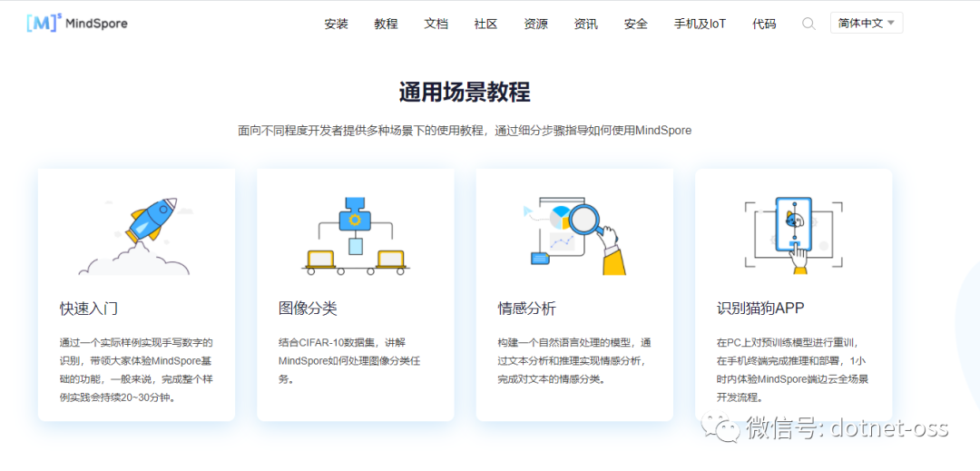Open the 快速入门 tutorial title
Image resolution: width=980 pixels, height=471 pixels.
89,309
